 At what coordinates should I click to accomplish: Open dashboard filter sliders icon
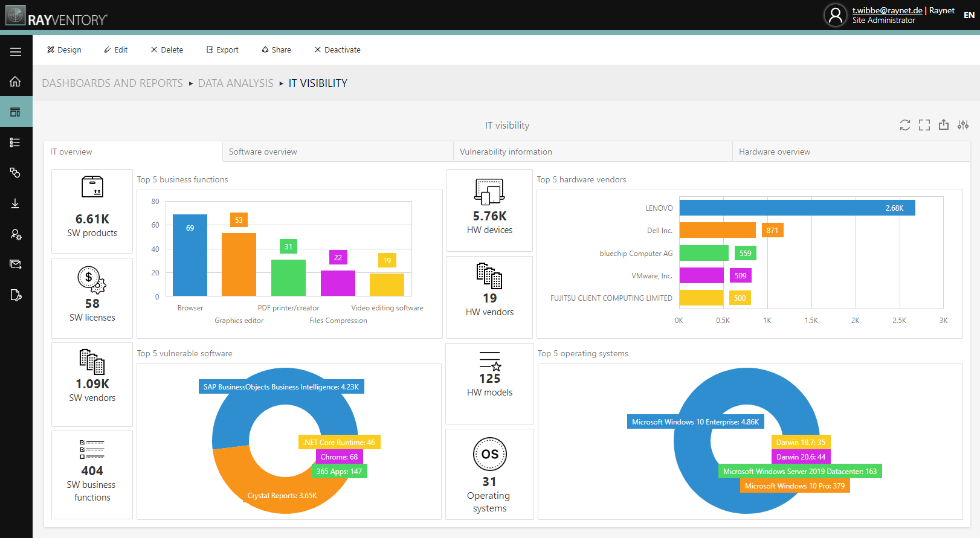[963, 125]
